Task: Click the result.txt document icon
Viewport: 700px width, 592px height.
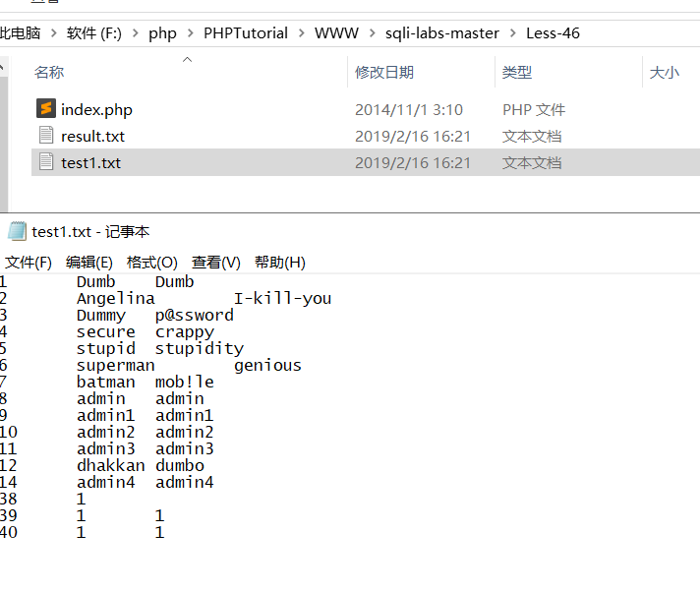Action: 46,136
